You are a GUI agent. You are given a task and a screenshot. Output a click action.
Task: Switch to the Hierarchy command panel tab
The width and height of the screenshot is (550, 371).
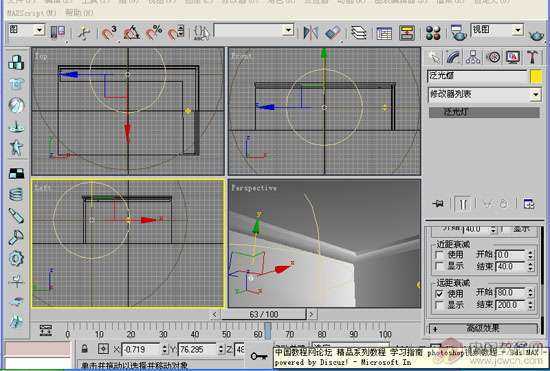[473, 57]
